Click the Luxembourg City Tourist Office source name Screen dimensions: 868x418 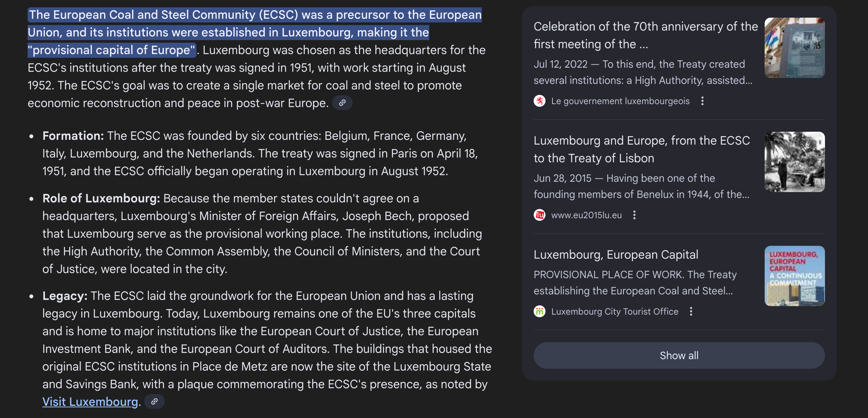coord(615,312)
